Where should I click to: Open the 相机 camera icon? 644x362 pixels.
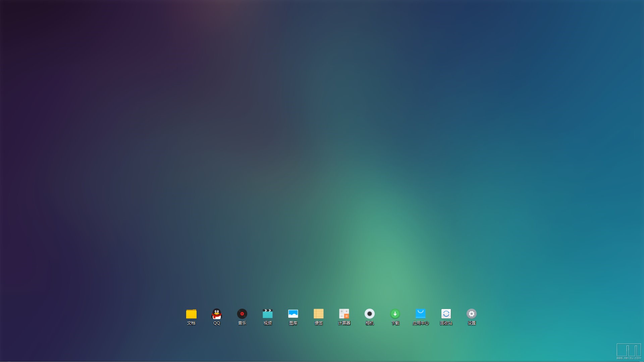tap(370, 314)
